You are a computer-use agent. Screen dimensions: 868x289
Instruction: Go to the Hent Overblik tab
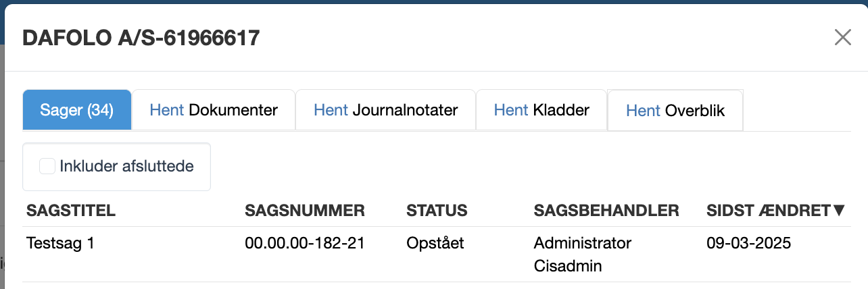point(675,110)
